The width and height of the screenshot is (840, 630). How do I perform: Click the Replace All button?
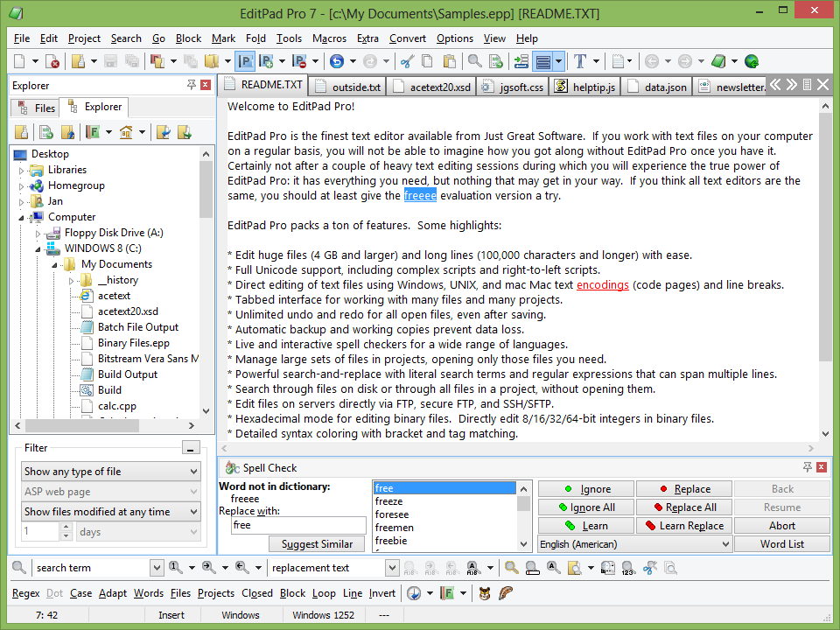point(684,507)
